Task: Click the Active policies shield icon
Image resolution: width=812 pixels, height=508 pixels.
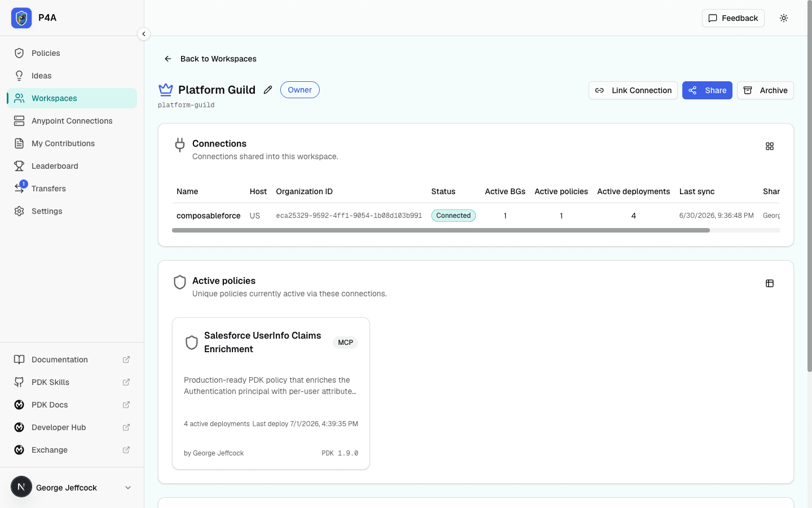Action: [x=180, y=282]
